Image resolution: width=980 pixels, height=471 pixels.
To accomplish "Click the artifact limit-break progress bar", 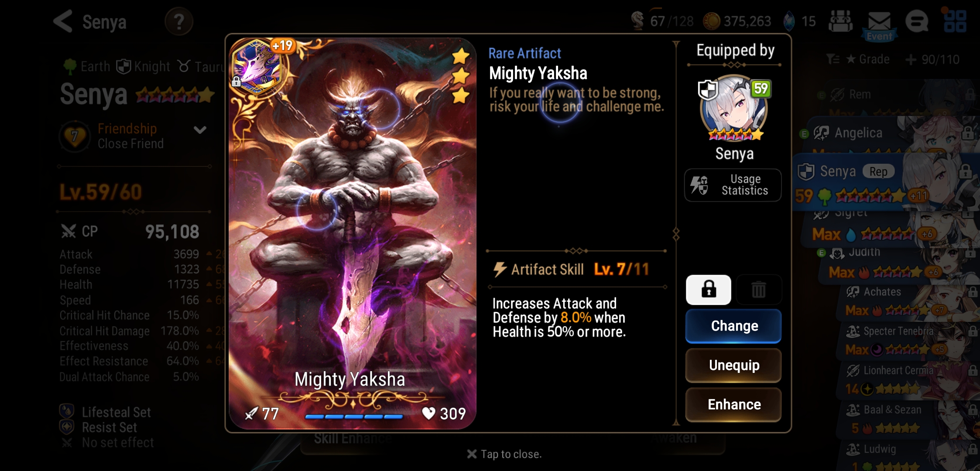I will click(x=354, y=416).
